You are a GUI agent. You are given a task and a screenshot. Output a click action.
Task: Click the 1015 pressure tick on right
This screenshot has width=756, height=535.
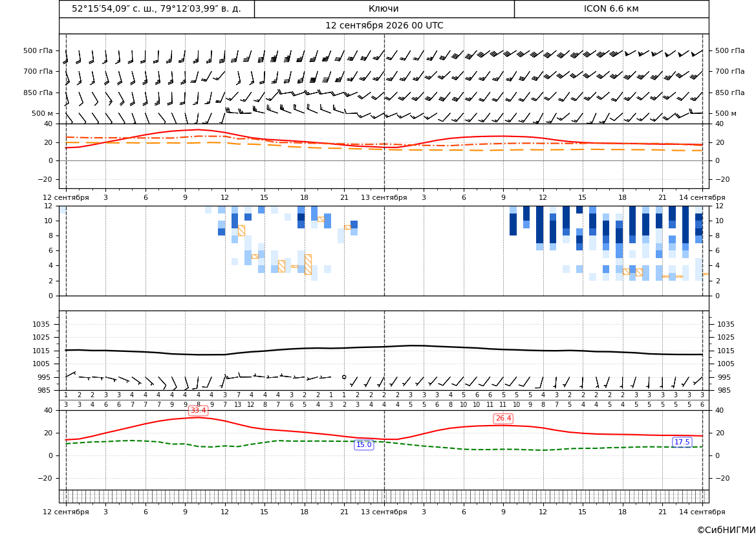[x=726, y=351]
